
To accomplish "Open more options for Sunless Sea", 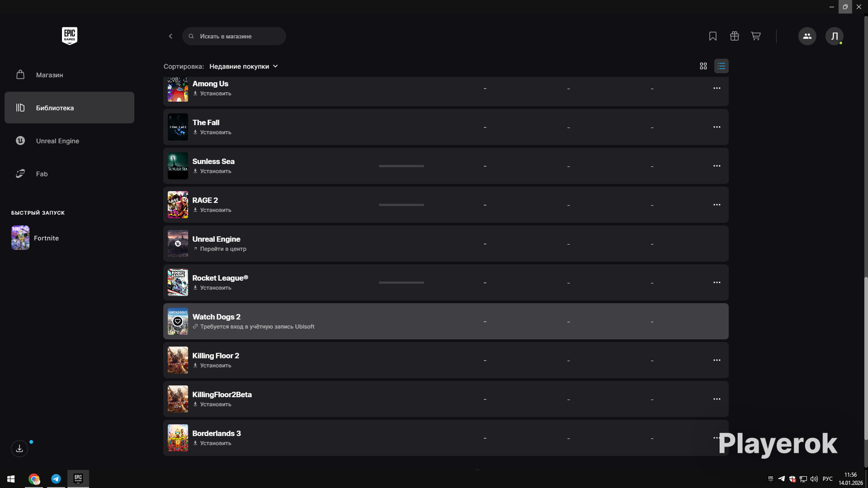I will (x=717, y=166).
